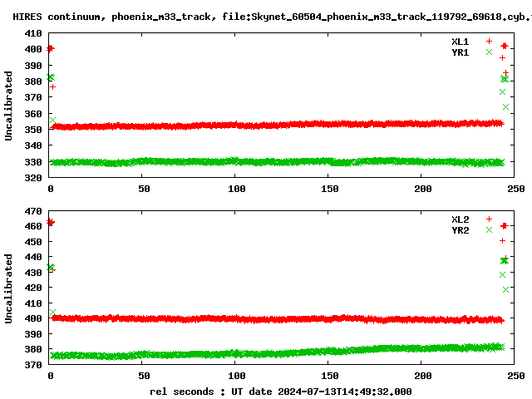The height and width of the screenshot is (399, 532).
Task: Click the 390 tick label in XL1/YR1 plot
Action: pos(33,66)
